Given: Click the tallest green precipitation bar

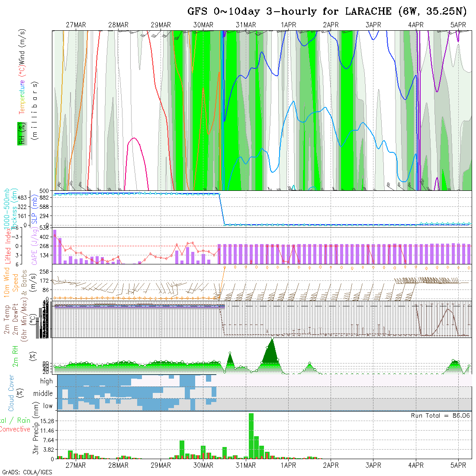Looking at the screenshot, I should pyautogui.click(x=251, y=435).
